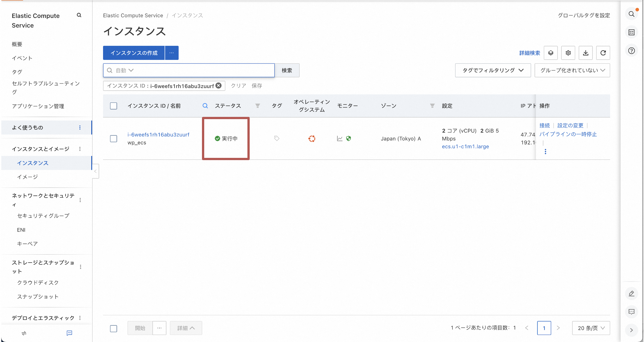Open monitoring chart icon for the instance
This screenshot has height=342, width=644.
point(340,139)
